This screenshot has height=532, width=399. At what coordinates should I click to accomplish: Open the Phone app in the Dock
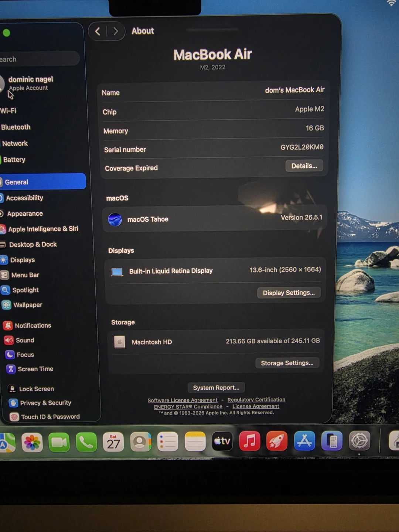pyautogui.click(x=86, y=442)
